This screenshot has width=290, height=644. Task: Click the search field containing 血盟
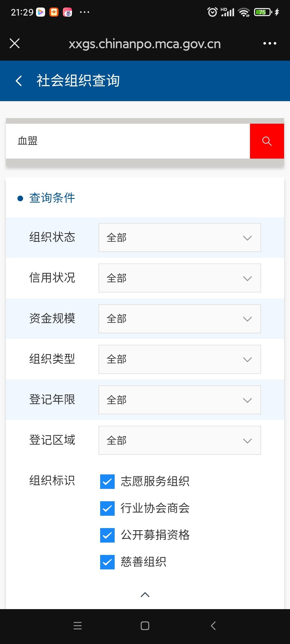coord(128,141)
